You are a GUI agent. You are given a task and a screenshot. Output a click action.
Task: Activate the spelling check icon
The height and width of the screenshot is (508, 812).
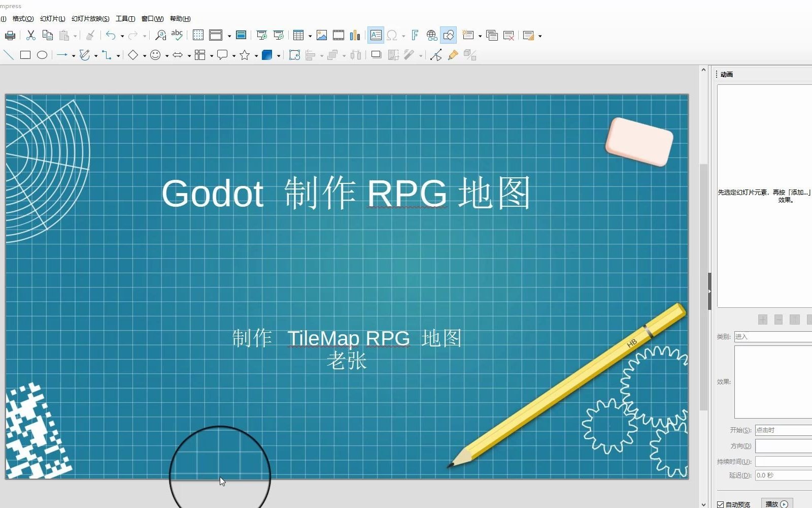point(177,35)
